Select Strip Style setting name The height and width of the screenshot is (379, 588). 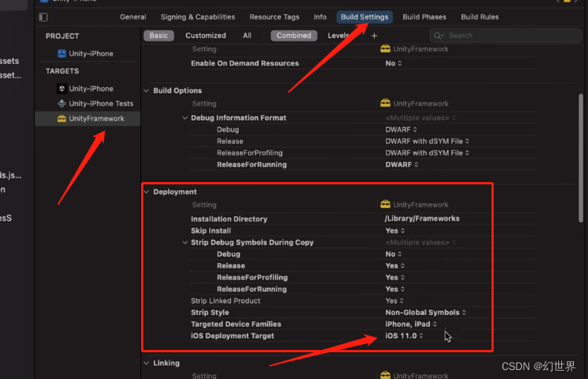click(209, 312)
